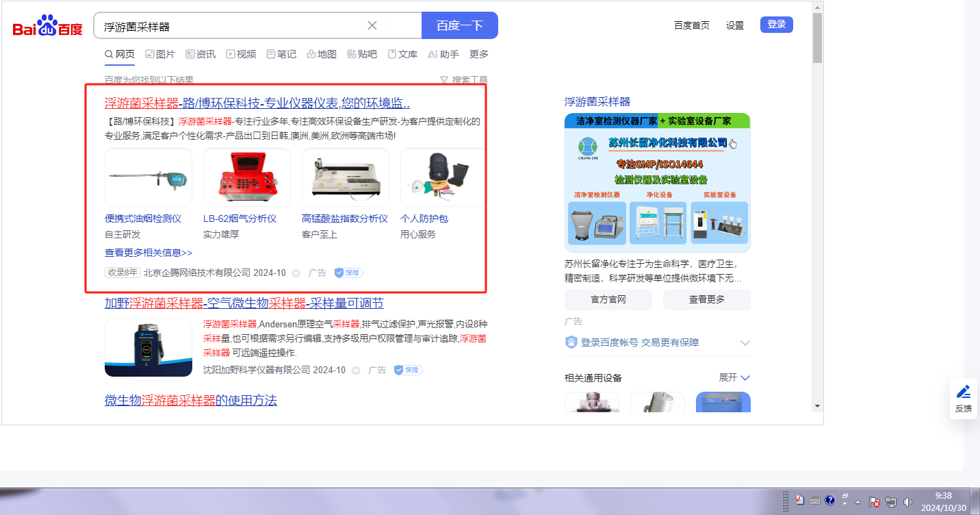
Task: Click the 便携式油烟检测仪 product image
Action: click(149, 177)
